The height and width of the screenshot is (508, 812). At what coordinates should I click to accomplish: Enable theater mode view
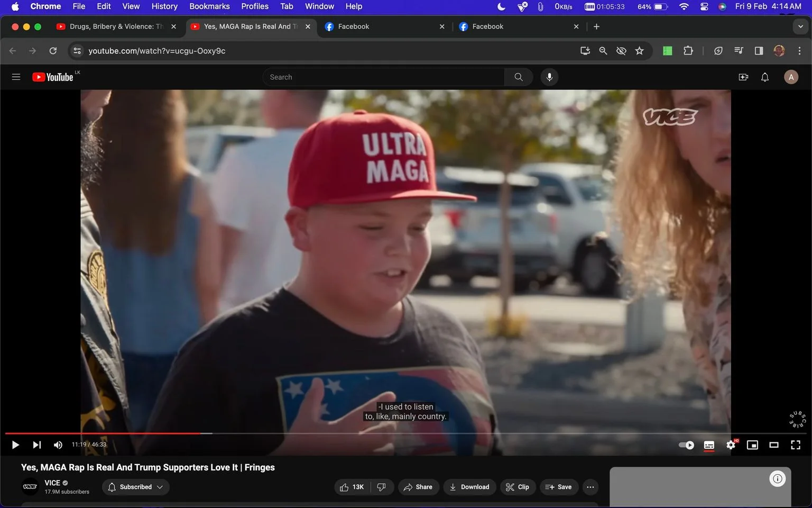coord(774,445)
